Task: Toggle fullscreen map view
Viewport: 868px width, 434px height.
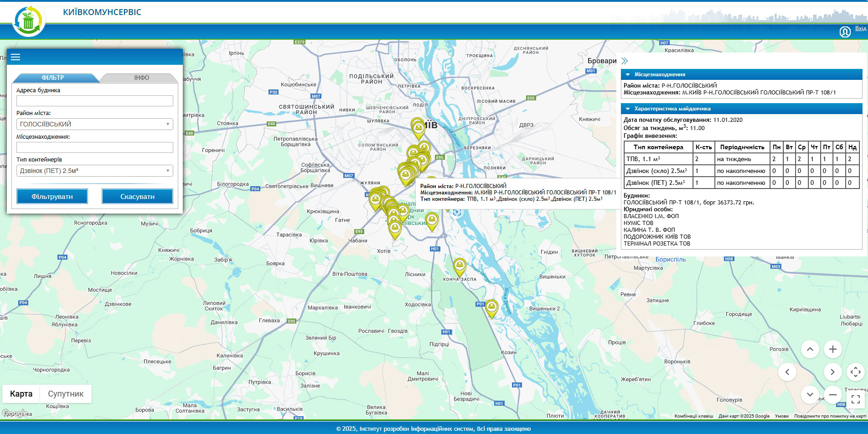Action: [856, 399]
